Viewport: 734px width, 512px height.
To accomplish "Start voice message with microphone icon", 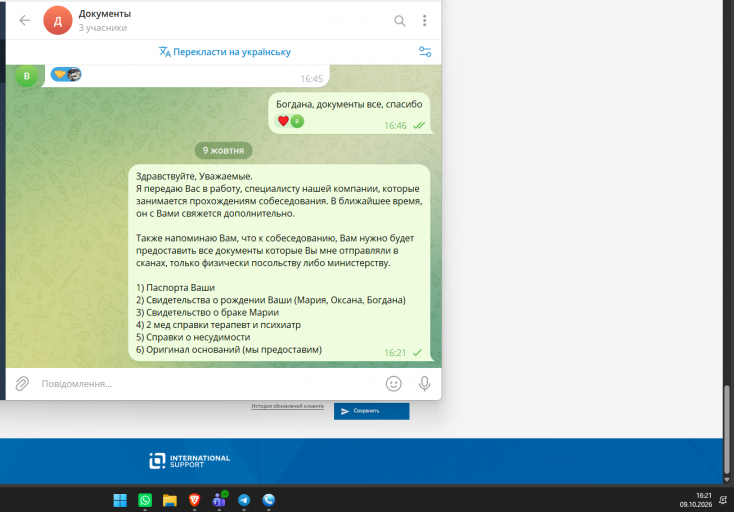I will (425, 384).
